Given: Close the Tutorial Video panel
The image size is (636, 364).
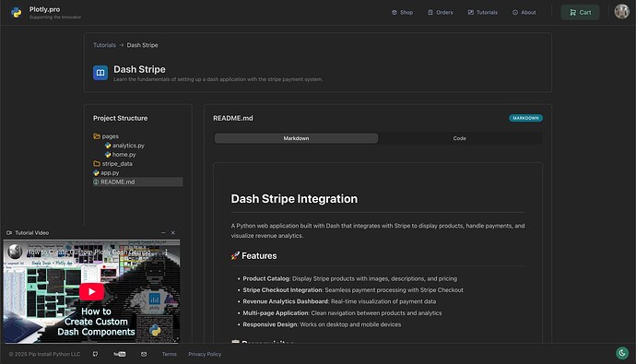Looking at the screenshot, I should (172, 232).
